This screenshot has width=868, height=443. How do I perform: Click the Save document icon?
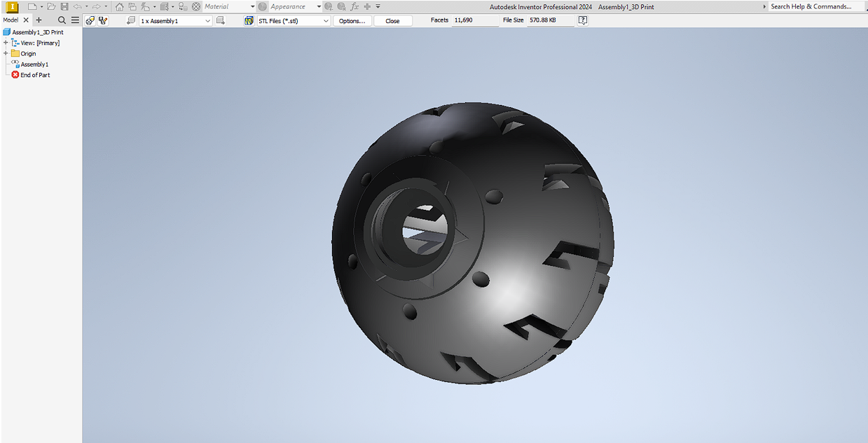point(64,6)
